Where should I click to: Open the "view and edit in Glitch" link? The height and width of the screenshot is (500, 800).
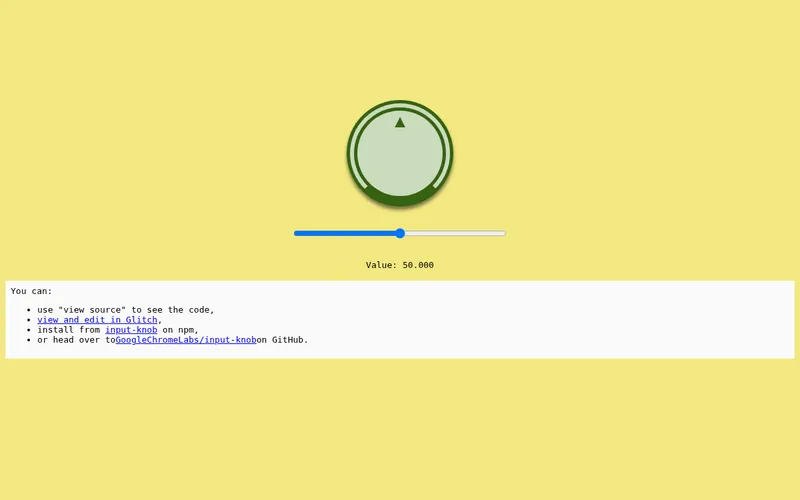pyautogui.click(x=97, y=320)
